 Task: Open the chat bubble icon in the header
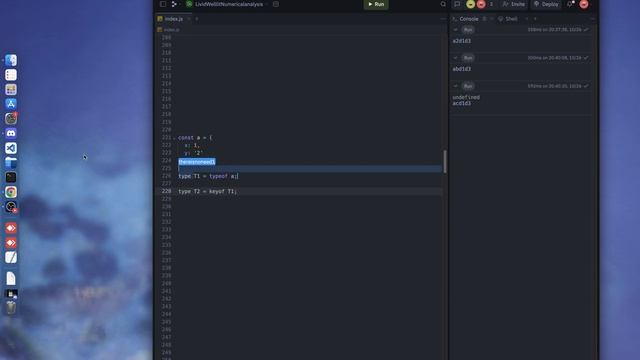tap(457, 4)
